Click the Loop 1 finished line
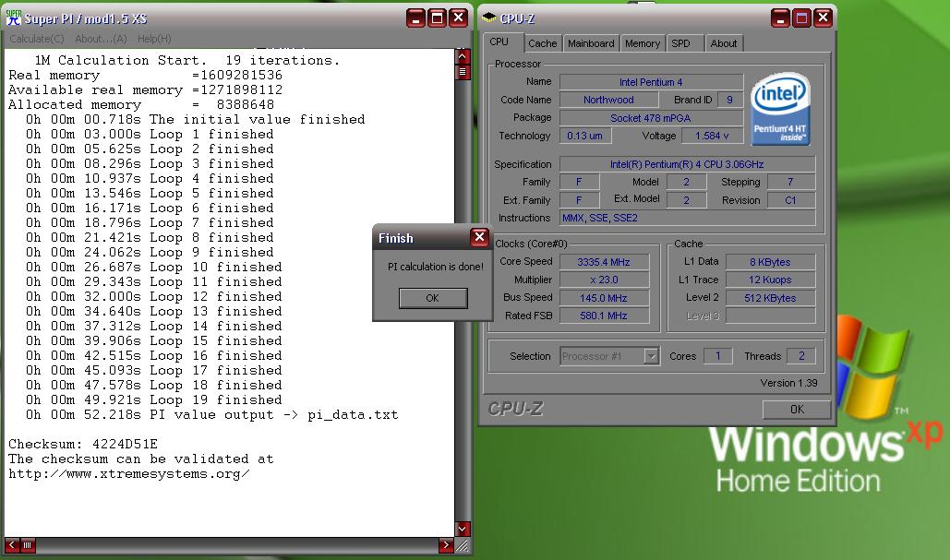The image size is (950, 560). point(149,135)
